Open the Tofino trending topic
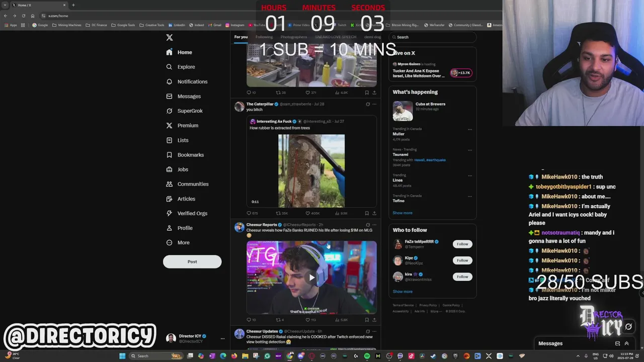This screenshot has width=644, height=362. (x=398, y=201)
